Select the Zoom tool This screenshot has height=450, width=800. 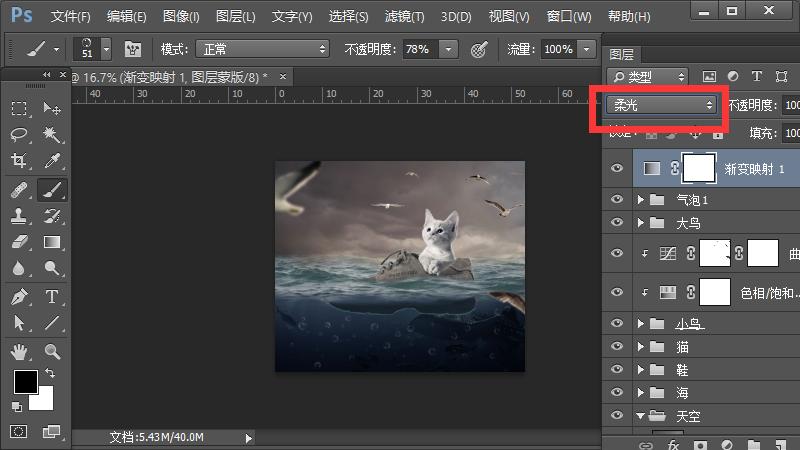click(52, 352)
